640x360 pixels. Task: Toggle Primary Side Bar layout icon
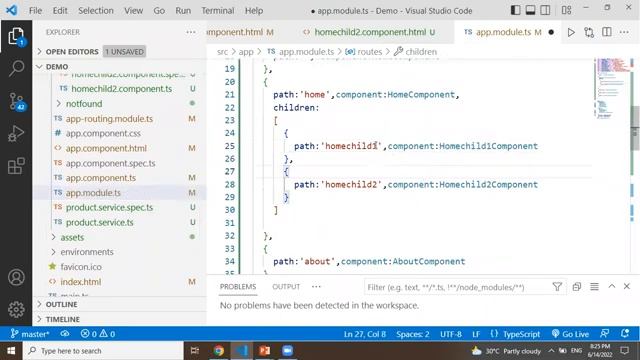tap(516, 10)
